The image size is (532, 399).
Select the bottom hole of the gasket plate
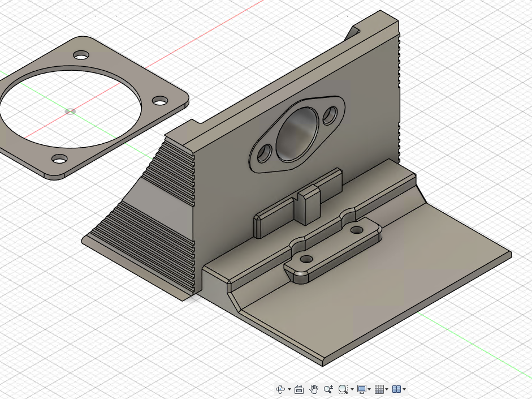(x=59, y=158)
